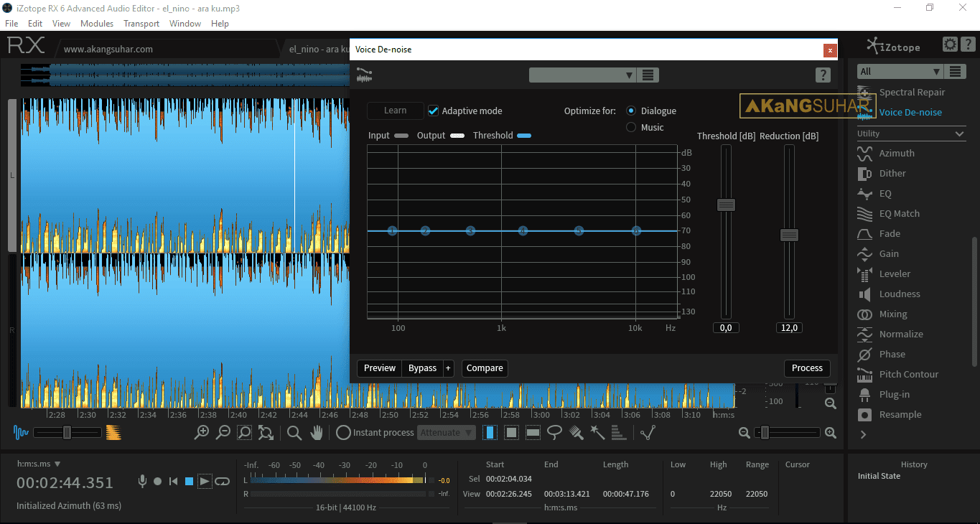
Task: Open iZotope preferences gear
Action: tap(950, 45)
